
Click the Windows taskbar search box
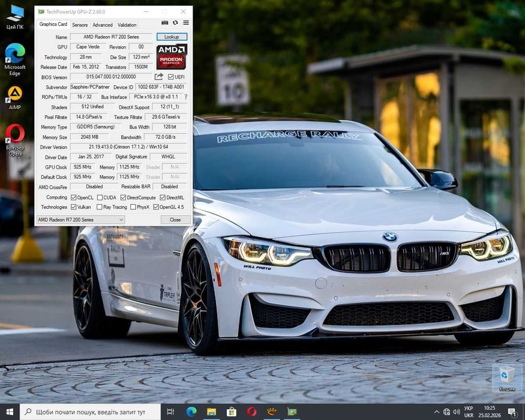point(90,412)
